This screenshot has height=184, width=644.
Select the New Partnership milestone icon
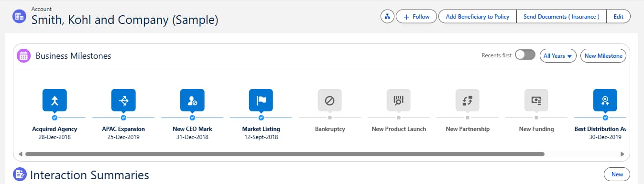[468, 100]
